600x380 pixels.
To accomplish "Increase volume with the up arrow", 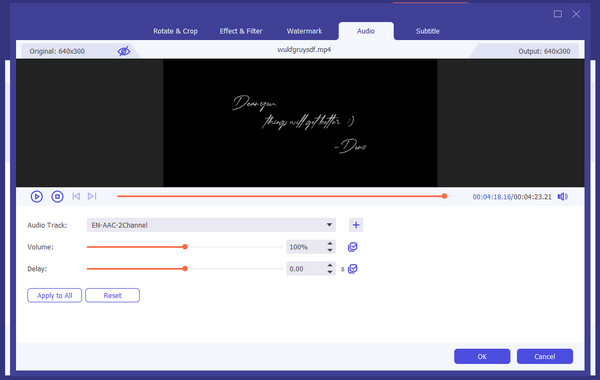I will point(330,244).
